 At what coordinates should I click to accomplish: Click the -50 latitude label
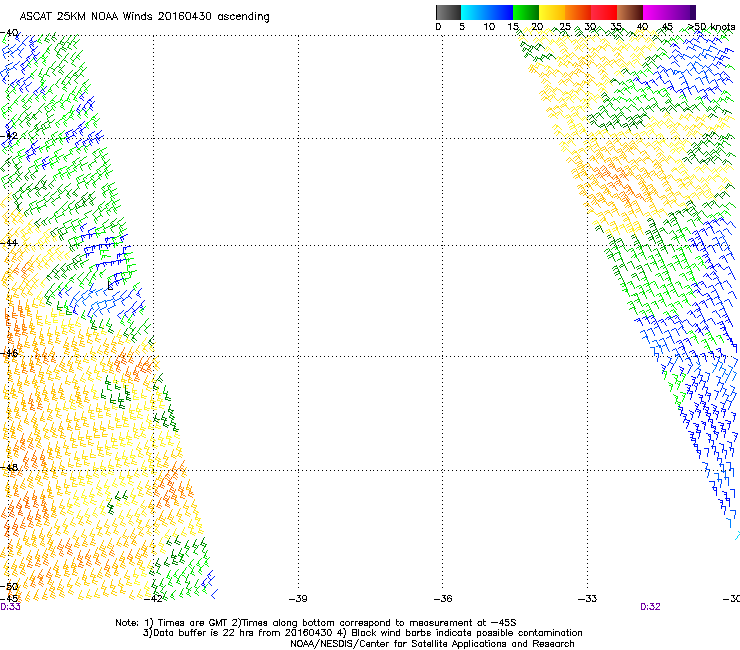[x=10, y=587]
